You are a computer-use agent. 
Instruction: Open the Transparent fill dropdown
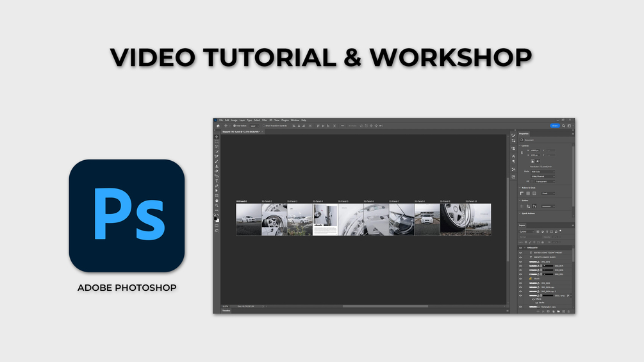pos(545,181)
